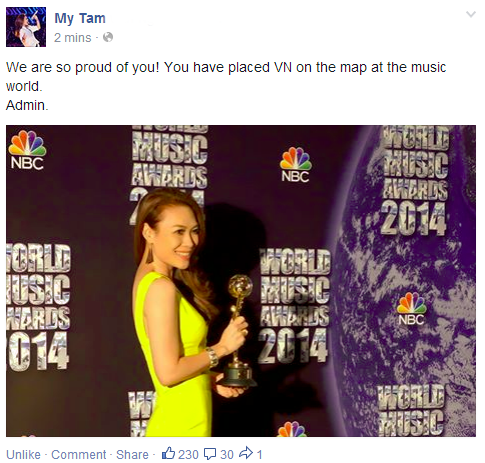The width and height of the screenshot is (485, 463).
Task: Open My Tam's profile picture thumbnail
Action: pyautogui.click(x=26, y=27)
